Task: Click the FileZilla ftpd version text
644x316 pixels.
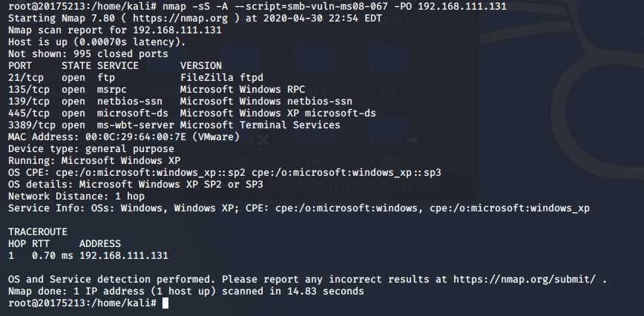Action: (222, 78)
